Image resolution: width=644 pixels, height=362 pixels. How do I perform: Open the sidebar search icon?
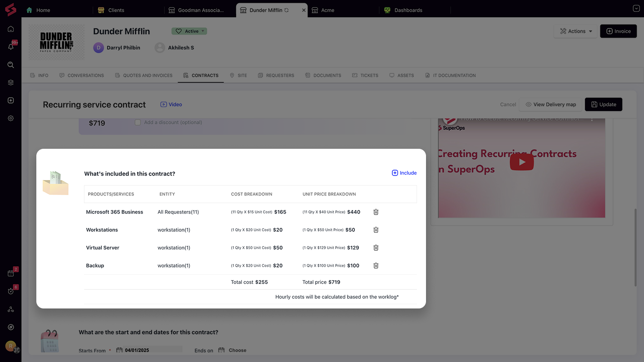coord(10,65)
